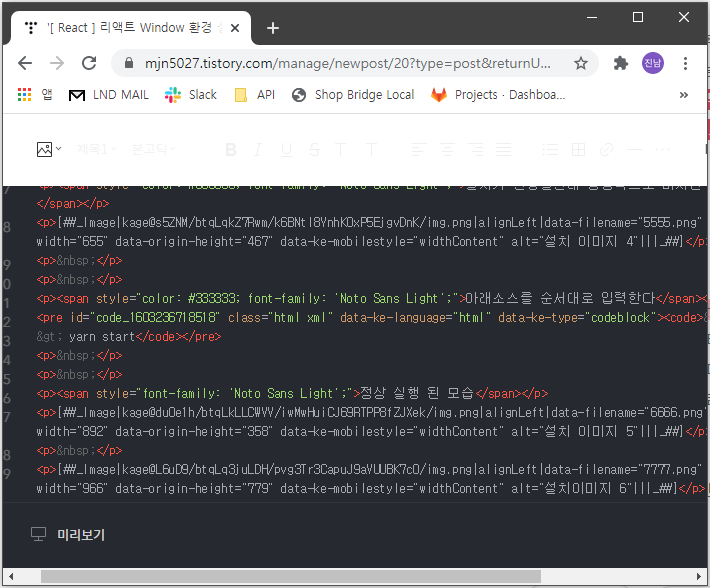View site information via lock icon

pos(129,63)
